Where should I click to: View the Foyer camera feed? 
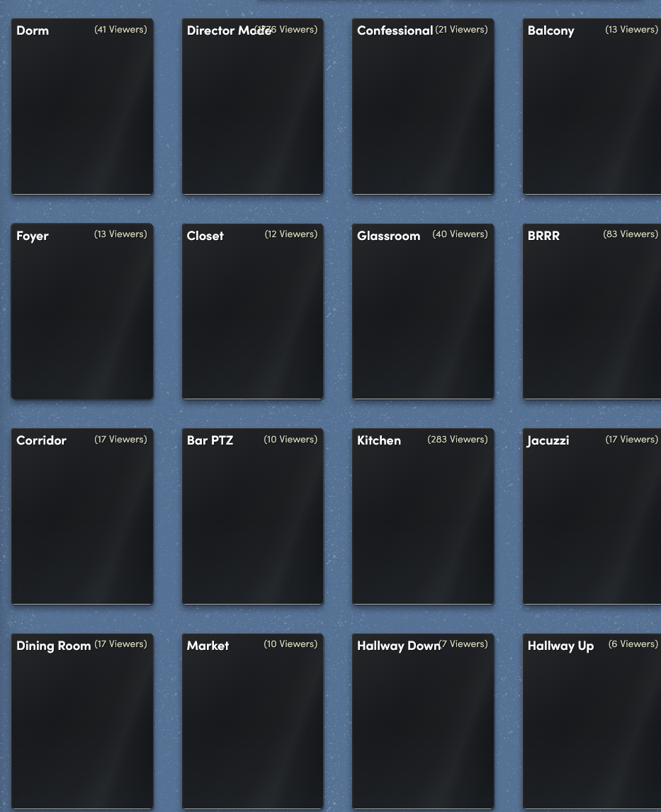click(82, 311)
